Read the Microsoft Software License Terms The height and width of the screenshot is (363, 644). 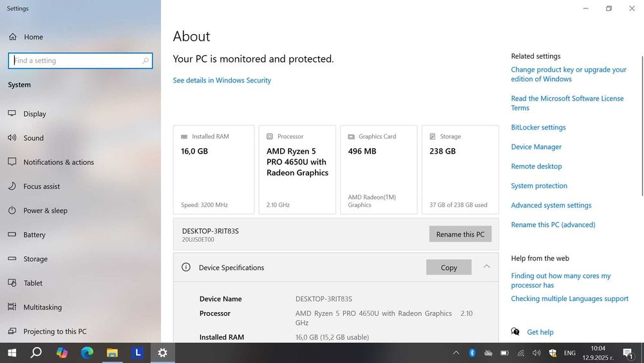tap(567, 103)
